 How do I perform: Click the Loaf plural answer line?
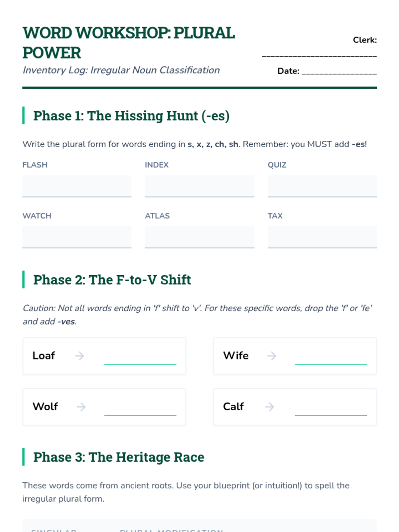pos(140,358)
